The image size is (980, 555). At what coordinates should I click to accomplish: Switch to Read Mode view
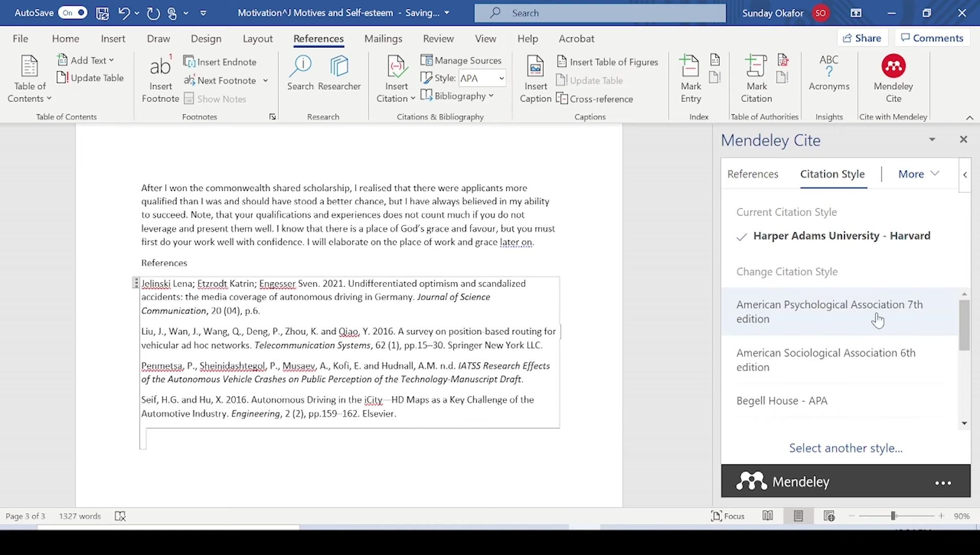(x=767, y=516)
